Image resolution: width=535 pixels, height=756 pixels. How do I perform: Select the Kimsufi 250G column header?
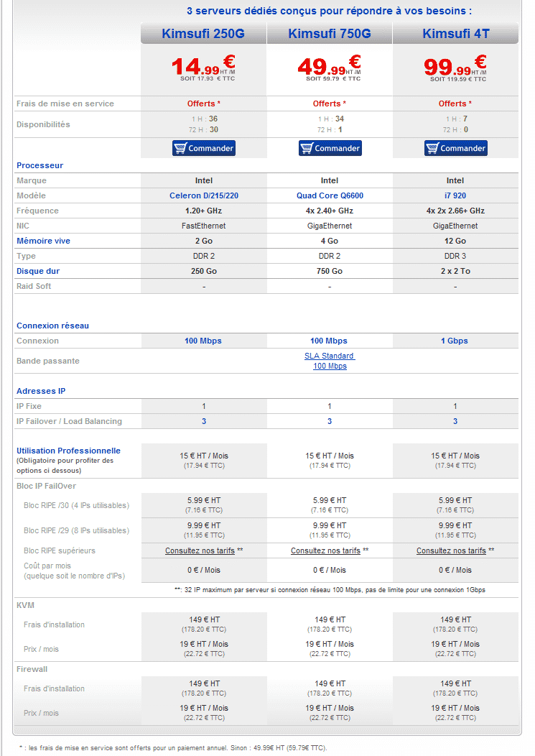point(203,34)
